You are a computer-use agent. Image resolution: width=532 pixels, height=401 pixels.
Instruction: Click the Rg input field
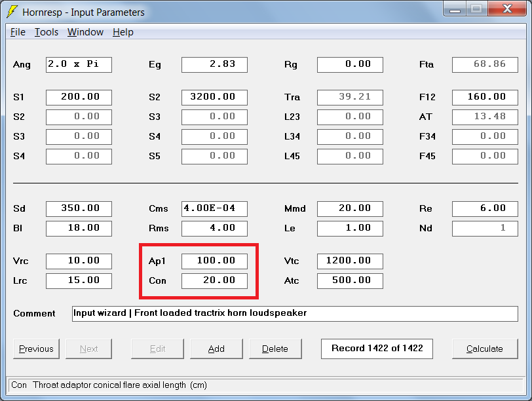point(350,65)
